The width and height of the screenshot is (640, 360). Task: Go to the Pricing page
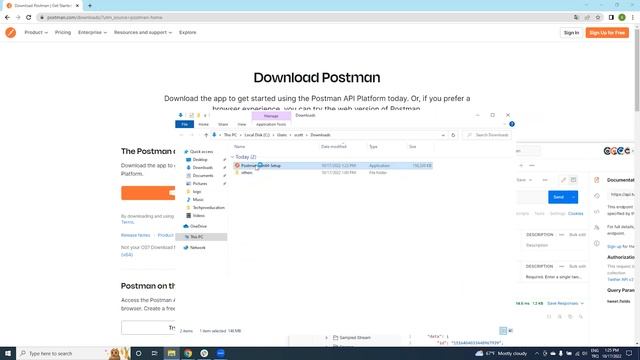[63, 33]
